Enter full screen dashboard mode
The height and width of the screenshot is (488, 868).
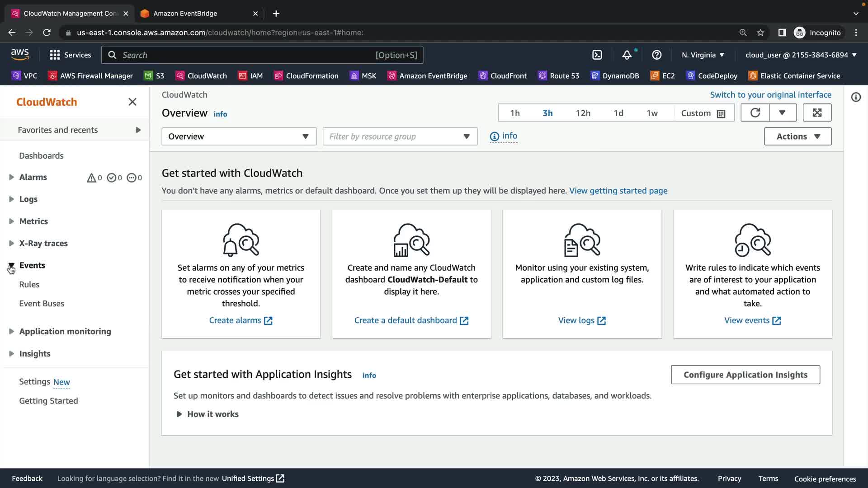point(816,113)
